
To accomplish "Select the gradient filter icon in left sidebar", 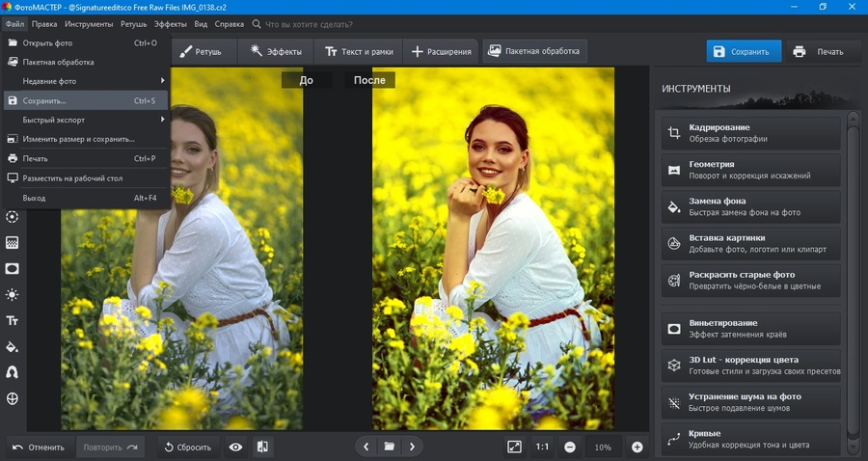I will pyautogui.click(x=13, y=242).
